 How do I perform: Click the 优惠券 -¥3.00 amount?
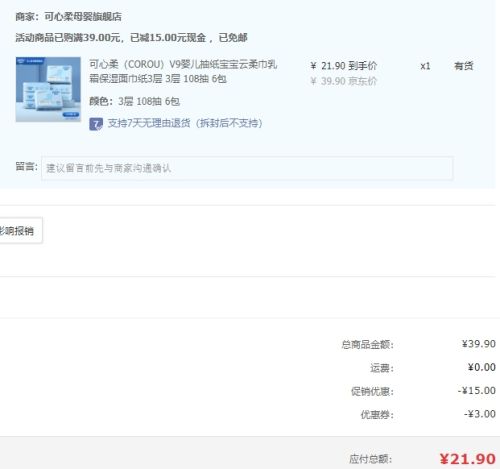click(x=480, y=414)
